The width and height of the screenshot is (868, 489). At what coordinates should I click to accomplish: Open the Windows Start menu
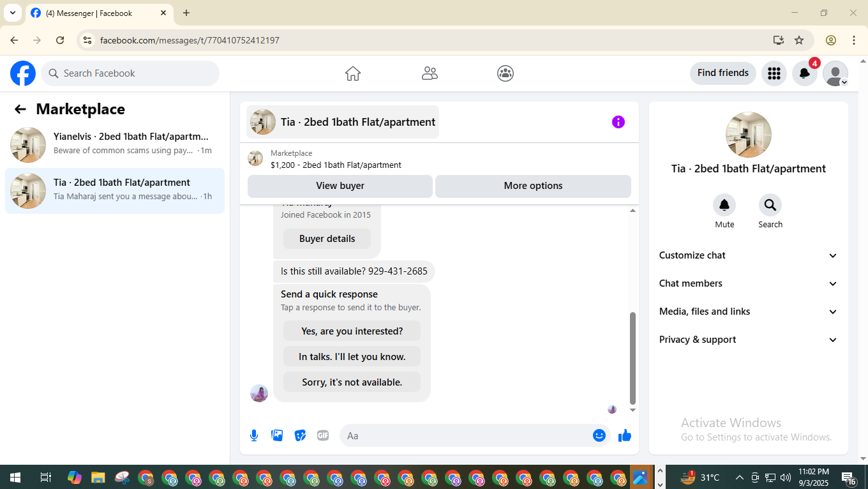point(15,478)
